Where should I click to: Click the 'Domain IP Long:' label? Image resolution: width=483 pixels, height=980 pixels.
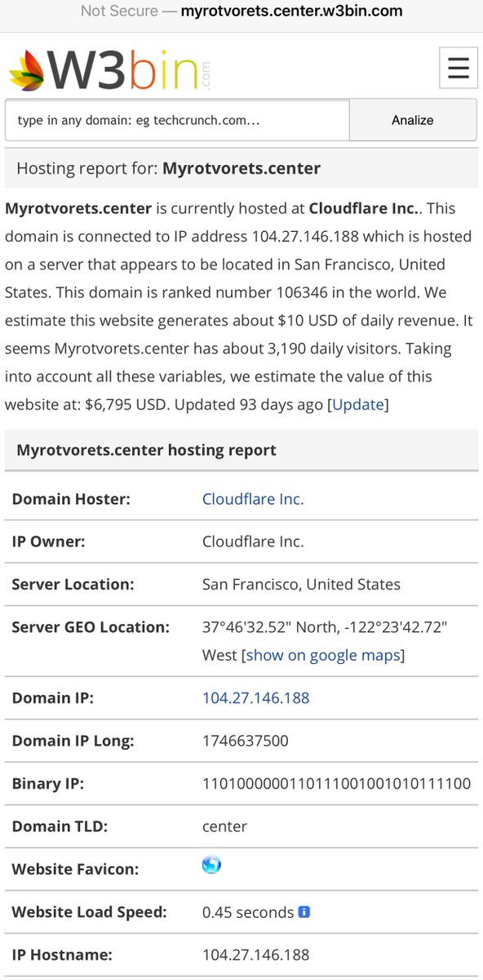(73, 742)
